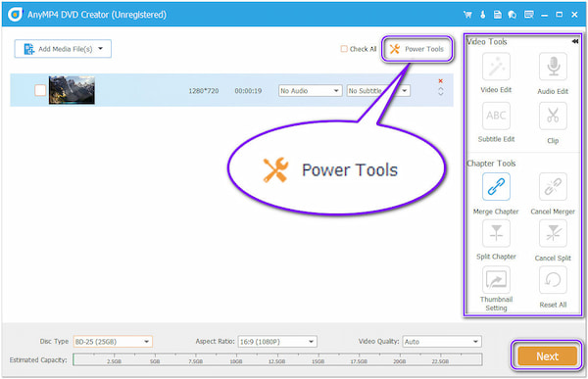The height and width of the screenshot is (379, 588).
Task: Tick the checkbox beside the video thumbnail
Action: [x=40, y=90]
